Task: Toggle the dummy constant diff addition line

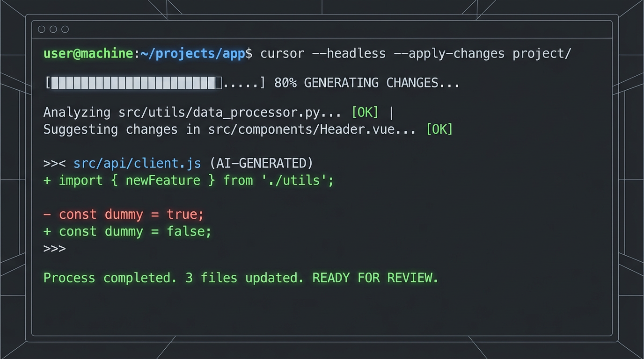Action: (128, 231)
